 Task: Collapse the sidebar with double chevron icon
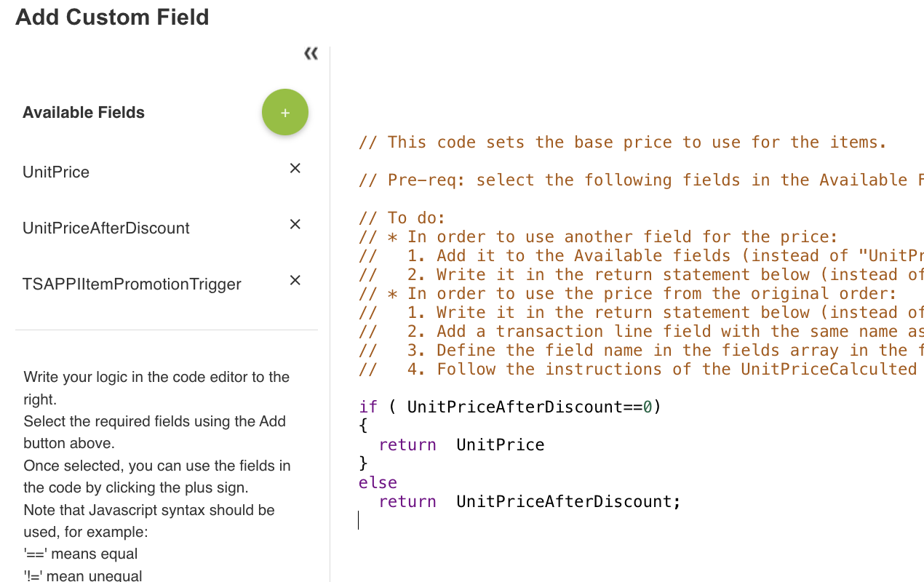click(x=311, y=53)
